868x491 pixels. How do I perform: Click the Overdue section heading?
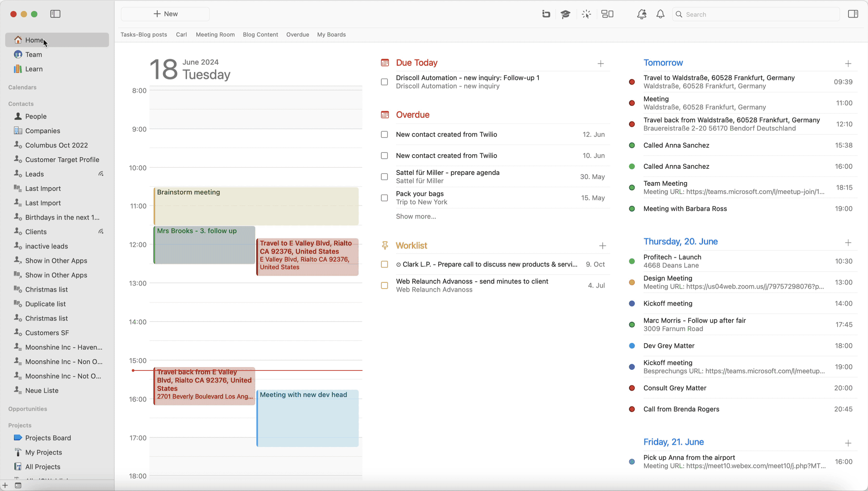[x=413, y=115]
